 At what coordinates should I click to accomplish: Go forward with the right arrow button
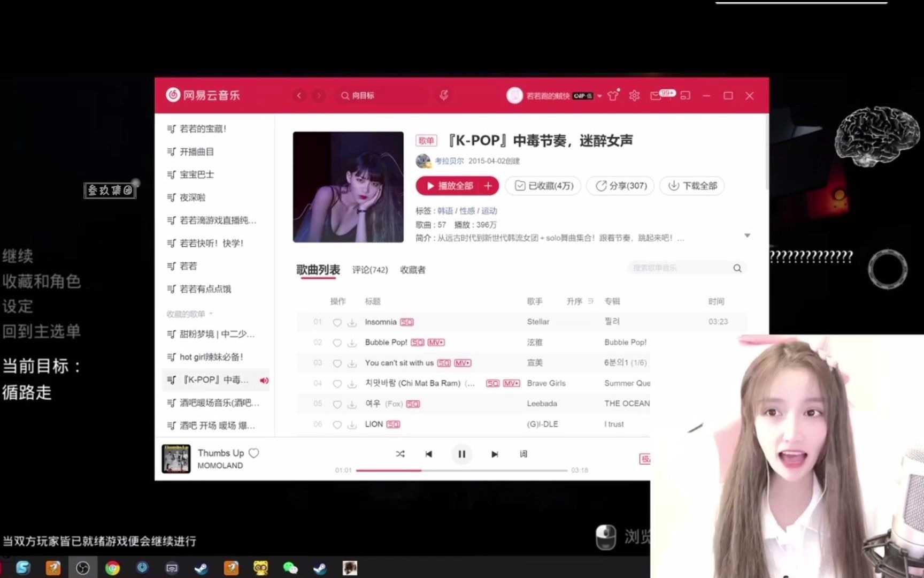pyautogui.click(x=319, y=95)
